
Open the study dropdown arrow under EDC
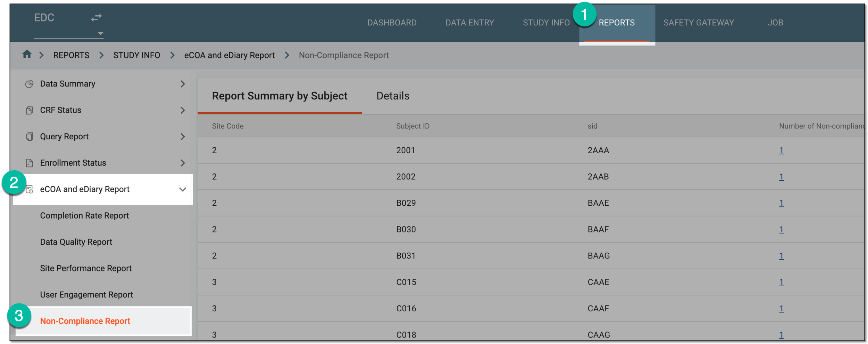(x=100, y=33)
